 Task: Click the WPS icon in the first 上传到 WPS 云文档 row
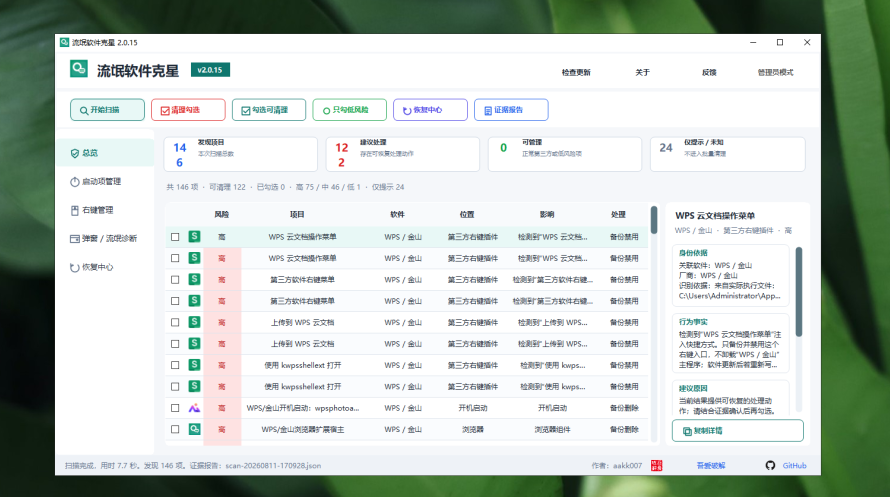194,322
